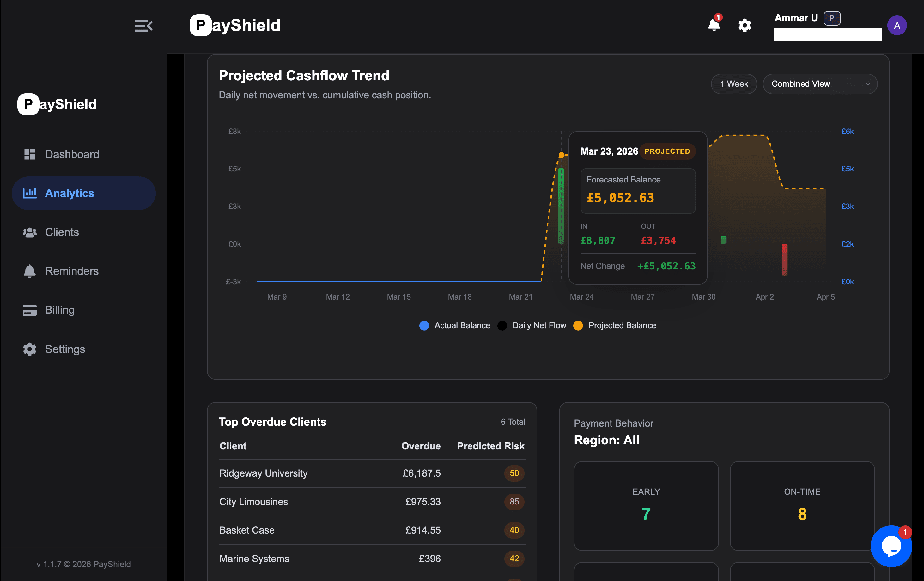Image resolution: width=924 pixels, height=581 pixels.
Task: Click the Overdue column header
Action: pos(421,446)
